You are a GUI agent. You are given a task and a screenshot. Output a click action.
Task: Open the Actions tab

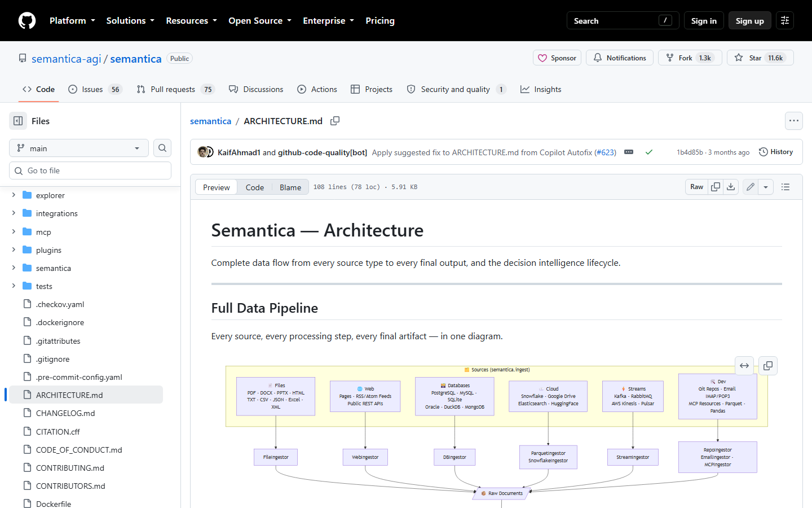point(317,89)
